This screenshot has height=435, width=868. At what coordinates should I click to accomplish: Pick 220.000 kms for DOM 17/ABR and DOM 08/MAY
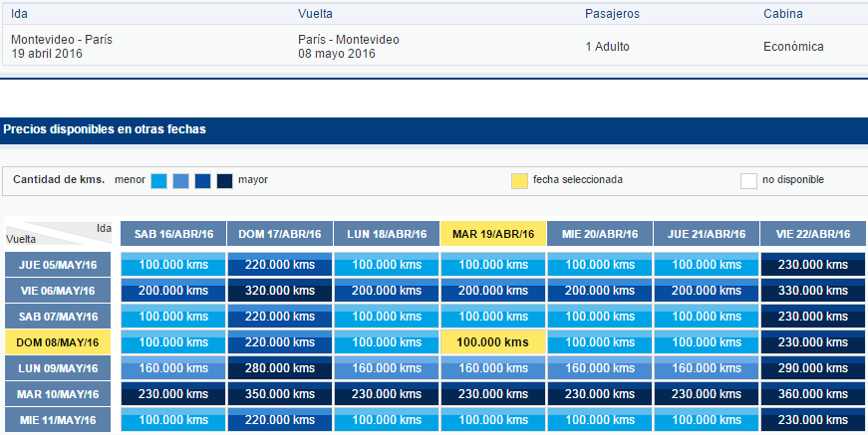[x=280, y=342]
